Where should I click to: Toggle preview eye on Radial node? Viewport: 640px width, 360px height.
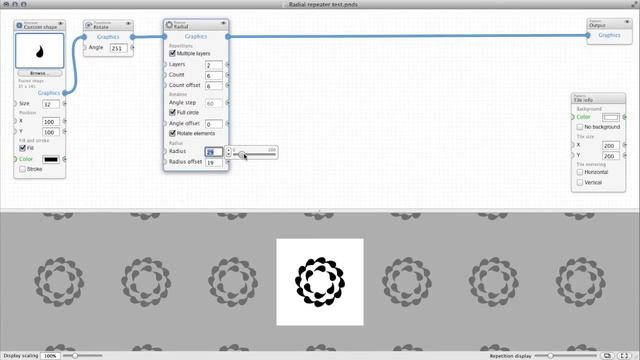click(x=223, y=23)
